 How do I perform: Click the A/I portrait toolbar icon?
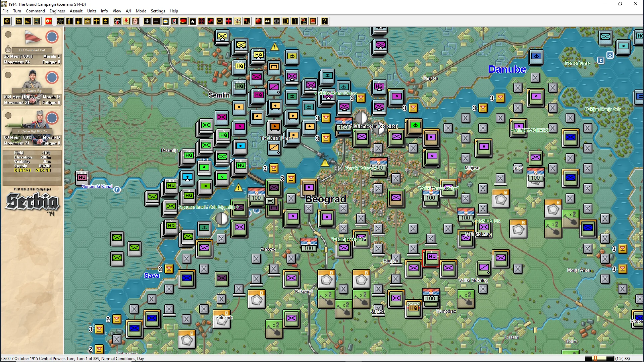[x=136, y=21]
